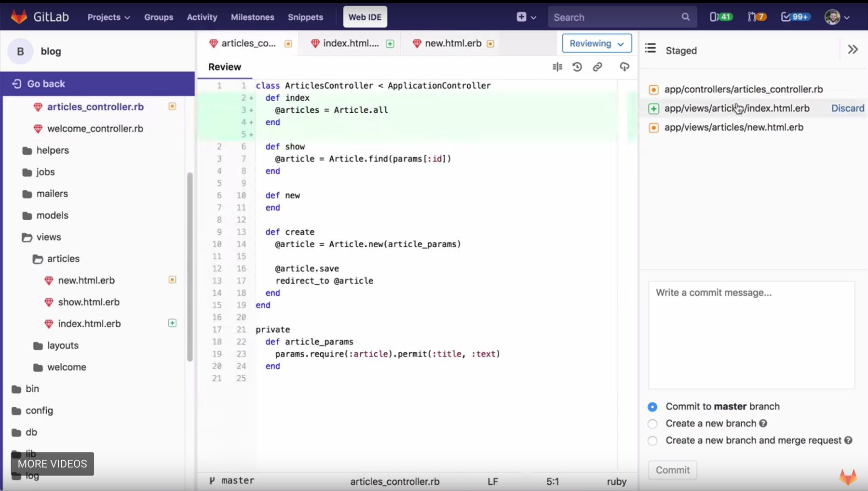Open the file history clock icon
This screenshot has height=491, width=868.
click(577, 67)
